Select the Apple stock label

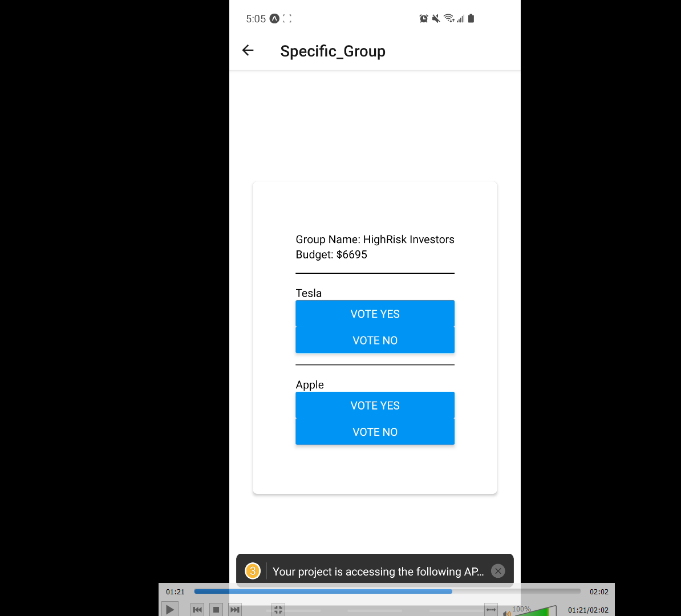point(310,385)
